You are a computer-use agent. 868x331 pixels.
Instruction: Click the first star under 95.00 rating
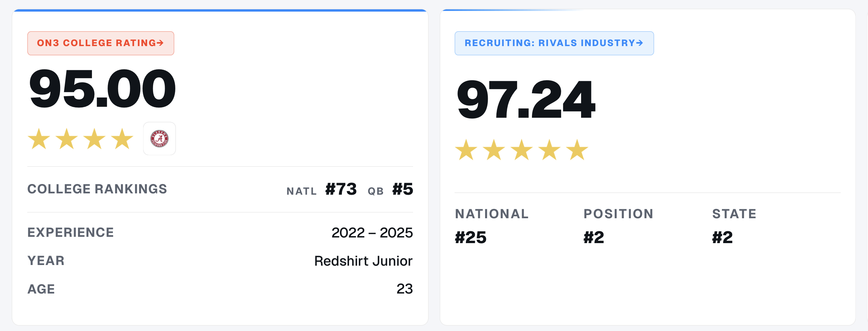39,138
